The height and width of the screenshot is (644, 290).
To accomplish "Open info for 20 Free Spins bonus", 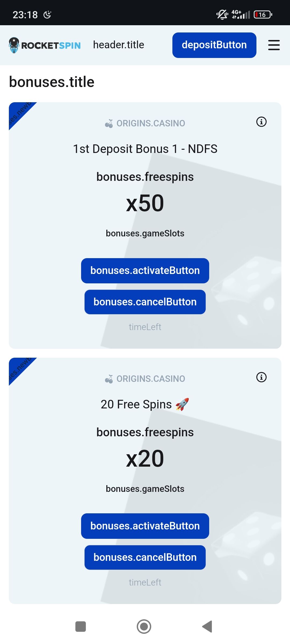I will point(261,377).
